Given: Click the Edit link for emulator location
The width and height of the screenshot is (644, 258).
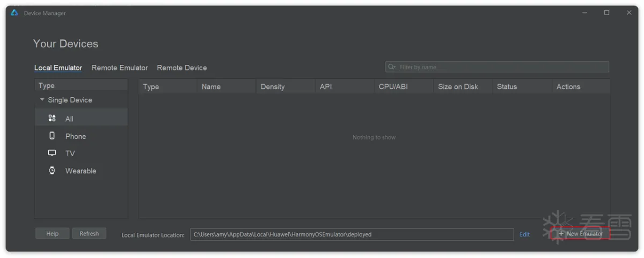Looking at the screenshot, I should (524, 234).
